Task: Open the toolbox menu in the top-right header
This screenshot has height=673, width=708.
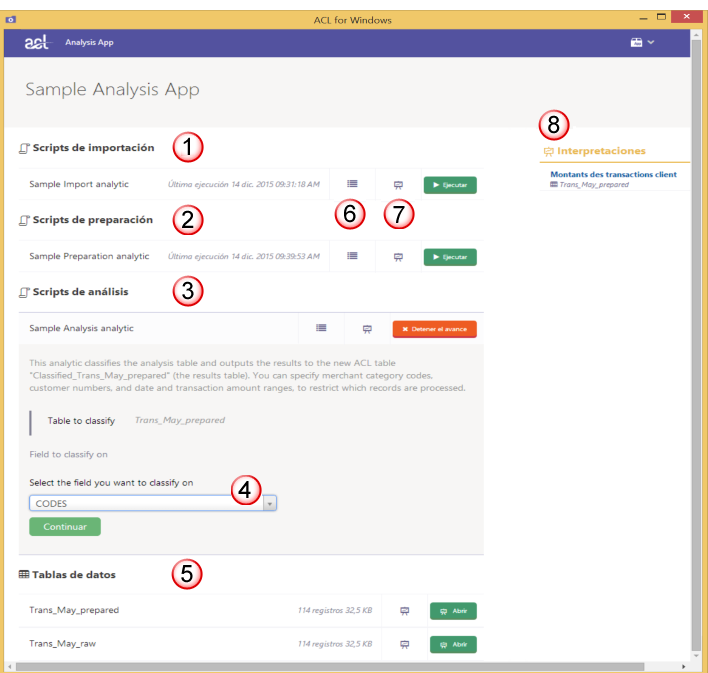Action: pos(641,43)
